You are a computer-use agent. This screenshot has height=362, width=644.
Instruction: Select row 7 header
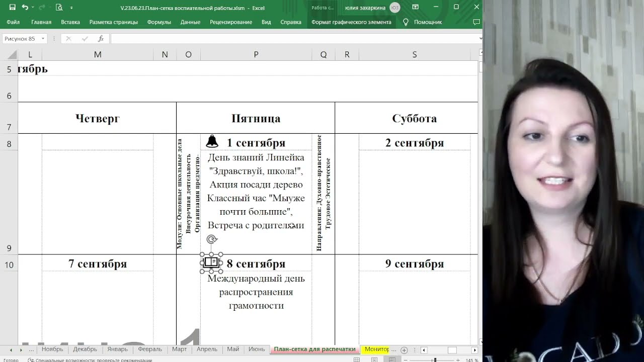[x=9, y=118]
